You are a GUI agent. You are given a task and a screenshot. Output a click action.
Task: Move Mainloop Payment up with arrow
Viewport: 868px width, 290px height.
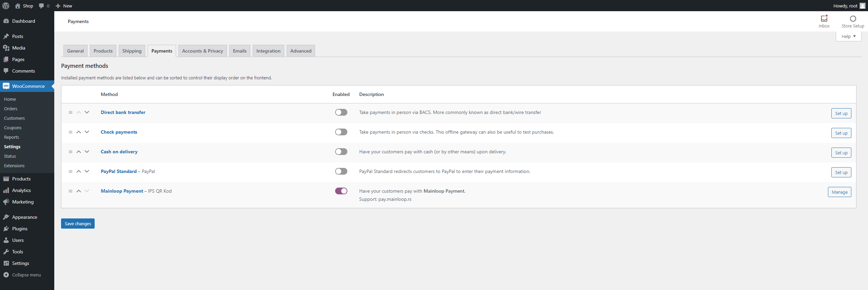point(79,191)
